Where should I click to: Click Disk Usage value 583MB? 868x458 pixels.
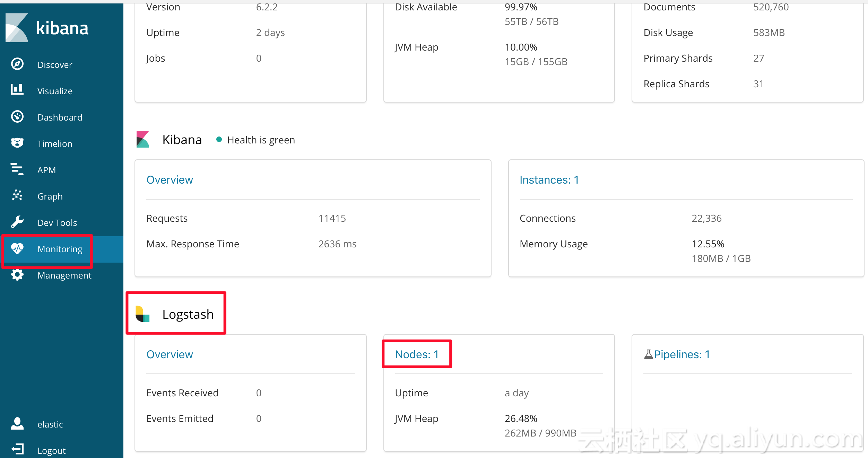click(769, 33)
